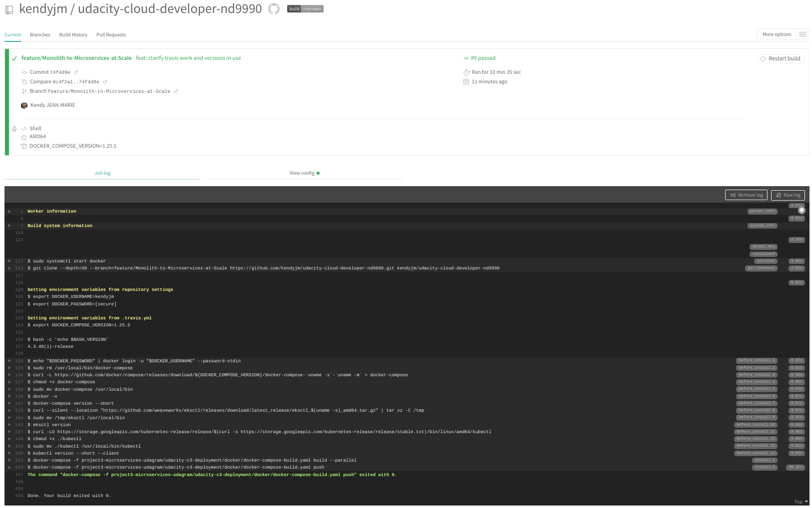This screenshot has height=508, width=812.
Task: Click the AMD64 architecture chip icon
Action: point(24,137)
